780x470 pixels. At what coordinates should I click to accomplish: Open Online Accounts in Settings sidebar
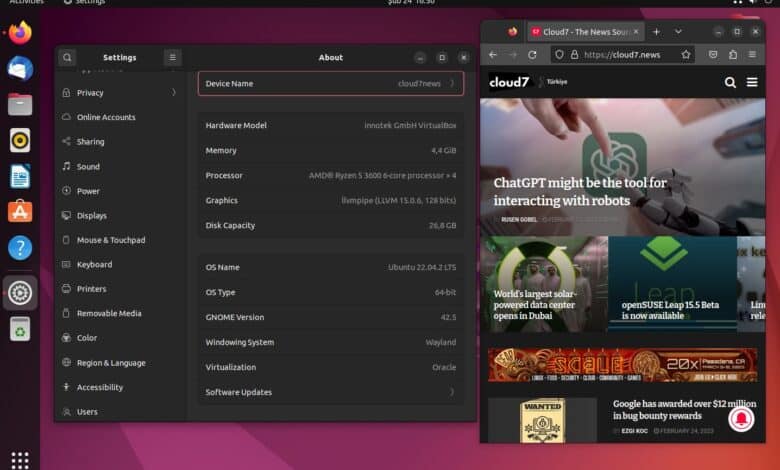120,117
